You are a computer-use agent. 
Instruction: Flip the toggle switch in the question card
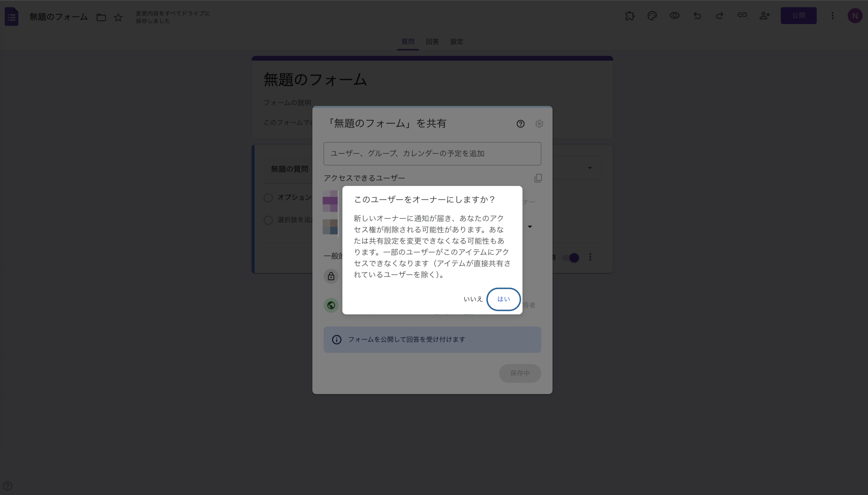pos(571,258)
